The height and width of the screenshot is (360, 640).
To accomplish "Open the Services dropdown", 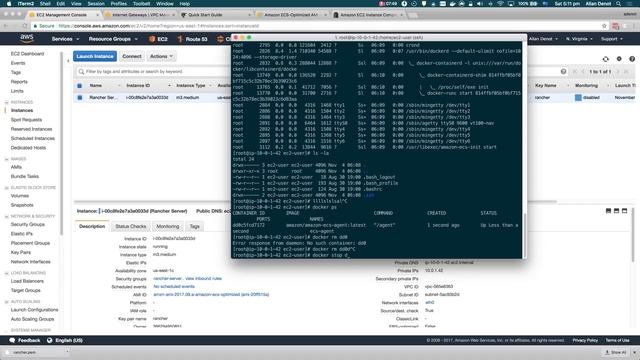I will click(x=65, y=39).
